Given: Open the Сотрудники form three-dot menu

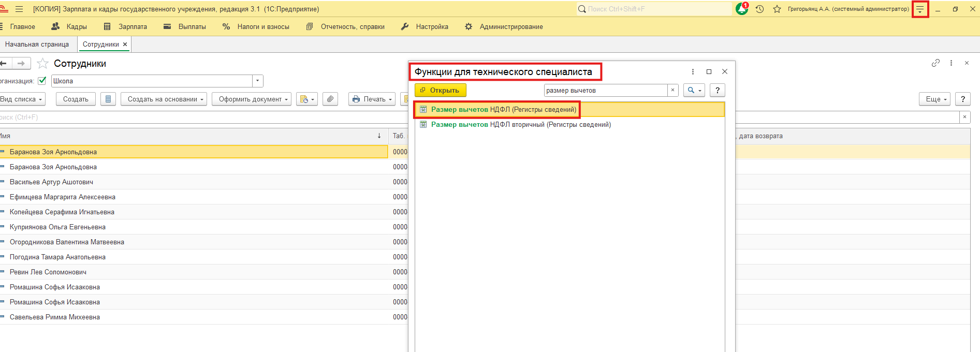Looking at the screenshot, I should click(x=951, y=63).
